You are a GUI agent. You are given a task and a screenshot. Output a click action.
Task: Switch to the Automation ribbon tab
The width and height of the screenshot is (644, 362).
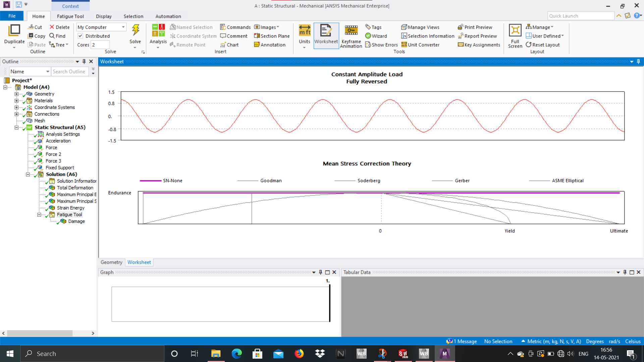click(168, 16)
